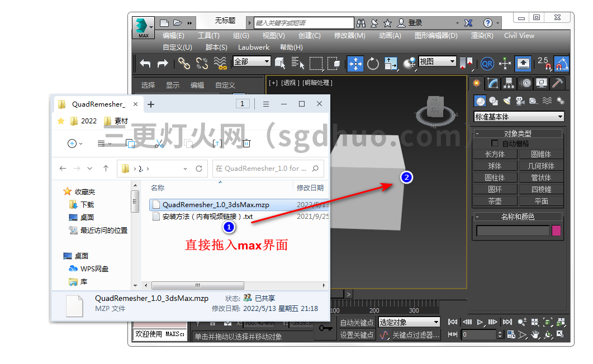The height and width of the screenshot is (364, 593).
Task: Open the 选定对象 key filter dropdown
Action: (x=409, y=322)
